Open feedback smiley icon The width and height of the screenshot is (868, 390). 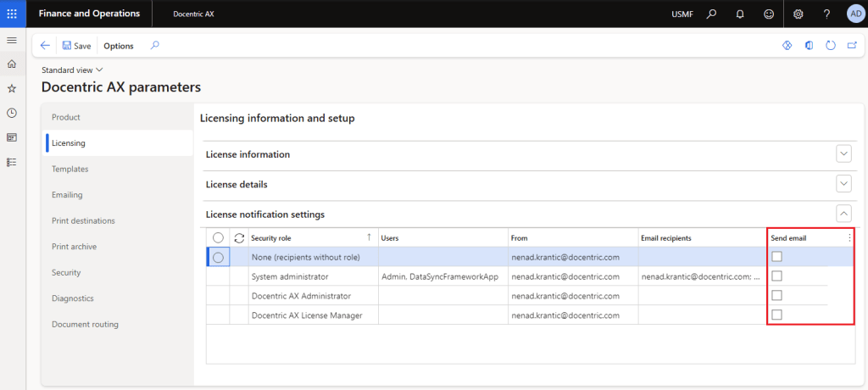769,14
